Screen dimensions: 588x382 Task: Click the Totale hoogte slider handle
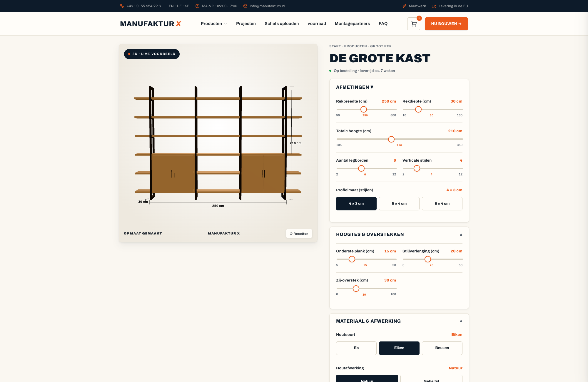(x=391, y=139)
